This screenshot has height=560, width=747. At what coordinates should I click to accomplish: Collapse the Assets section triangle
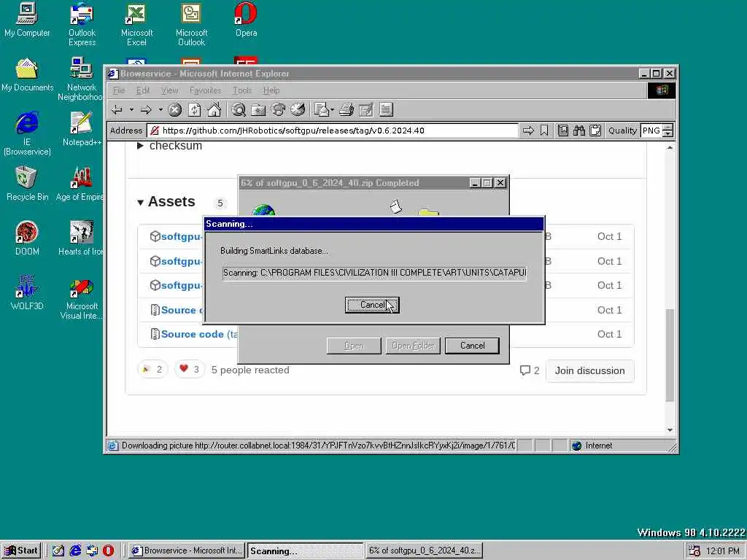140,203
